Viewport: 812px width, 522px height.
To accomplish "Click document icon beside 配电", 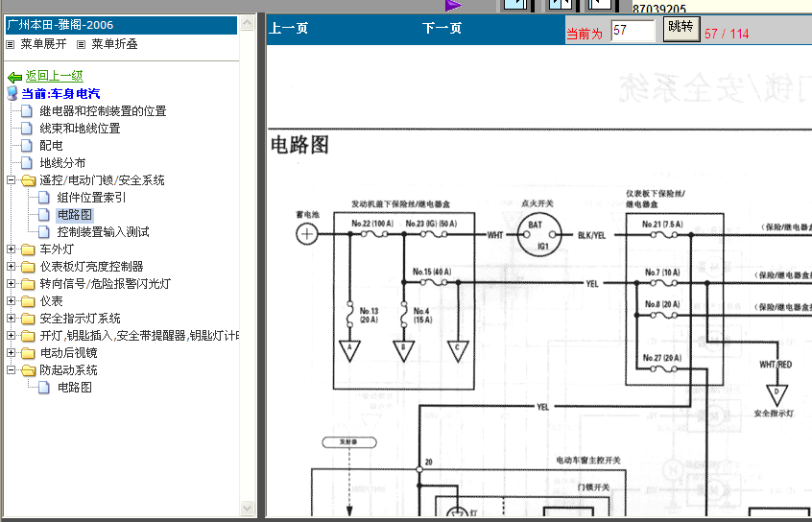I will 27,146.
